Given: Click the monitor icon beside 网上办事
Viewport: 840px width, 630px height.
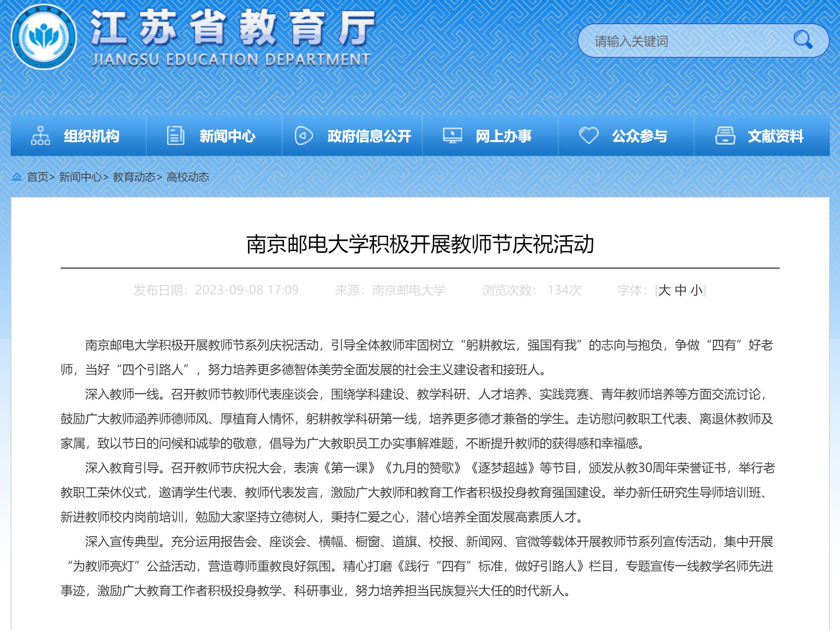Looking at the screenshot, I should (x=452, y=136).
